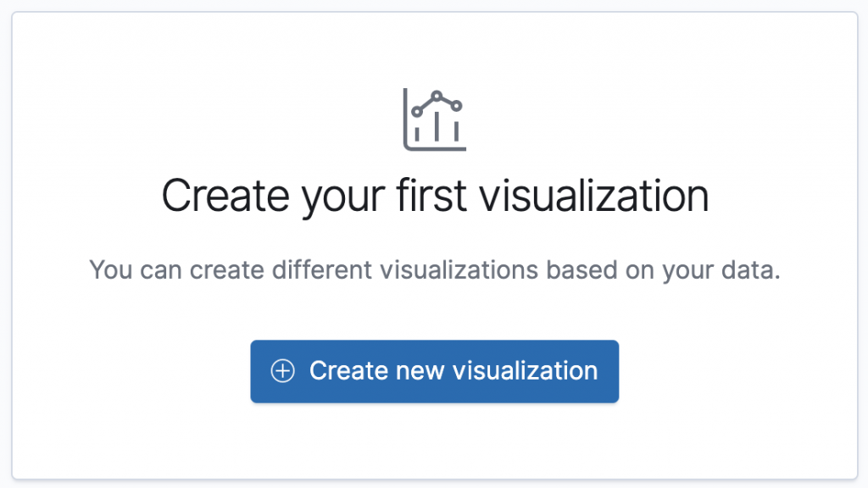Click the "Create new visualization" button label
Image resolution: width=868 pixels, height=488 pixels.
[x=453, y=371]
